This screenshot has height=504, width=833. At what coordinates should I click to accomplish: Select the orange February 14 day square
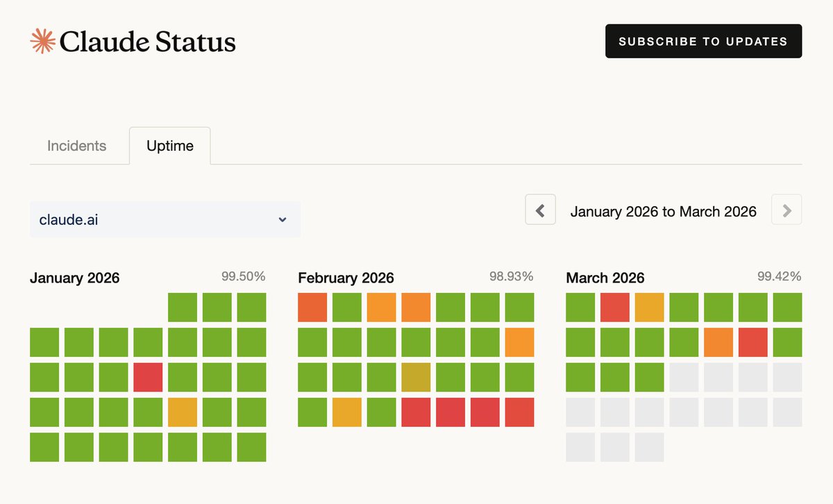coord(519,342)
